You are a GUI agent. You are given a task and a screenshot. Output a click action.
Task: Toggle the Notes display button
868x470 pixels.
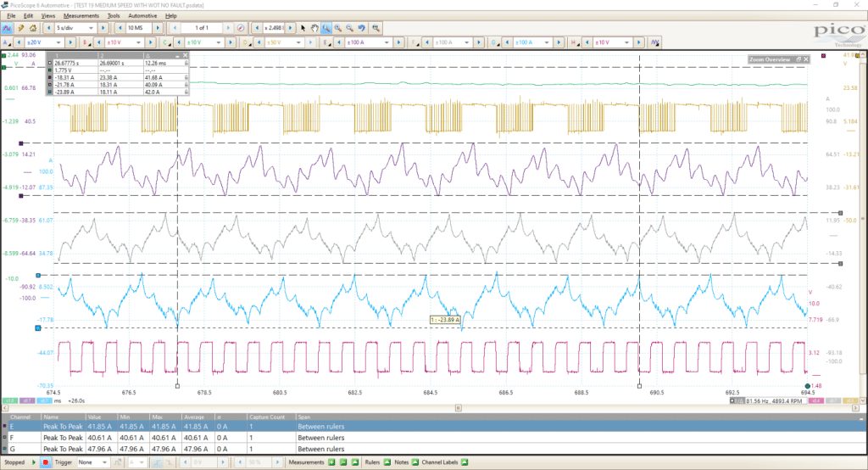[x=415, y=462]
